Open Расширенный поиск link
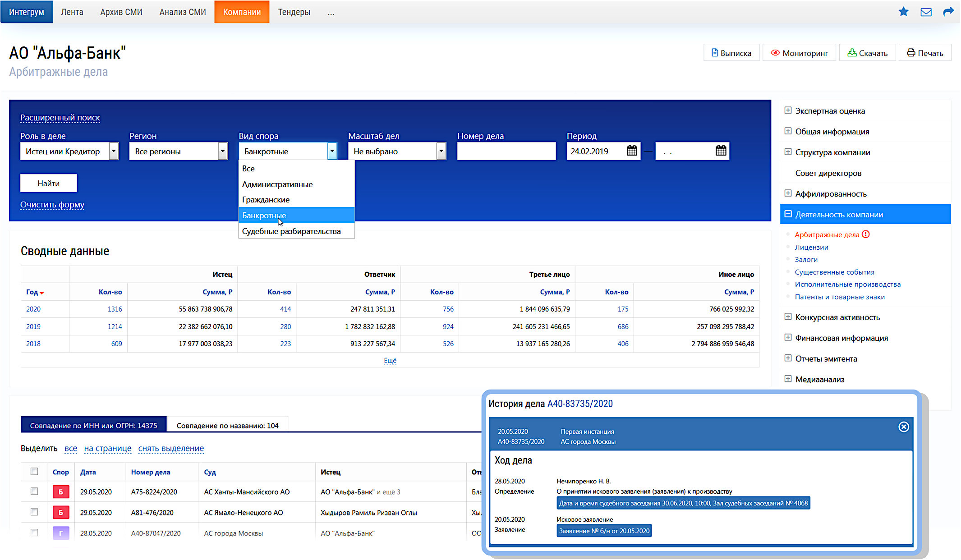 [x=60, y=118]
